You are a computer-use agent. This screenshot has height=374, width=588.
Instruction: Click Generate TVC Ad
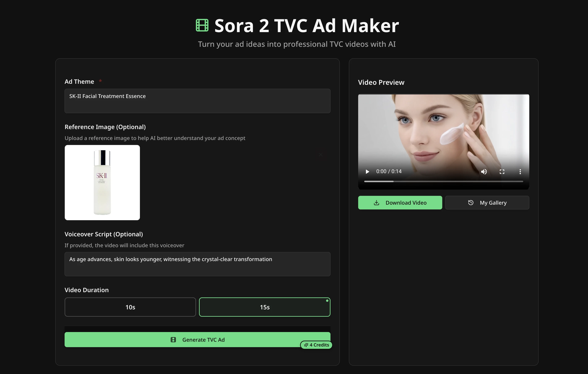[197, 340]
